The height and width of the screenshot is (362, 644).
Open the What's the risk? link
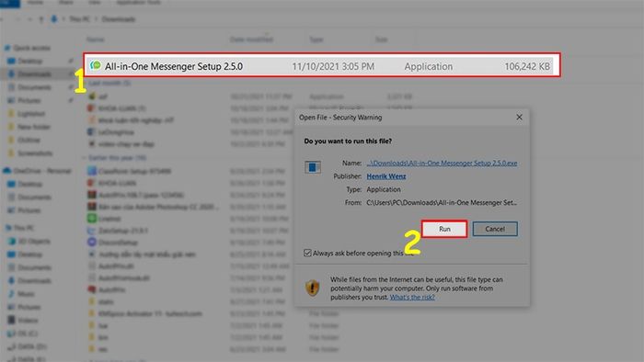(x=412, y=297)
